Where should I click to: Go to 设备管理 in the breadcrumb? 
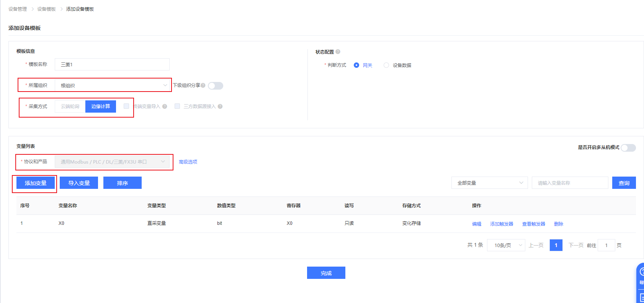tap(18, 9)
